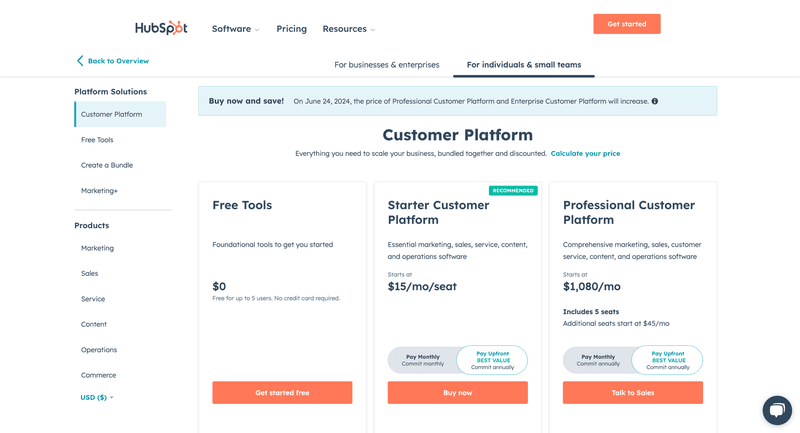Select Pay Upfront for Professional Customer Platform
The height and width of the screenshot is (433, 800).
pyautogui.click(x=667, y=360)
